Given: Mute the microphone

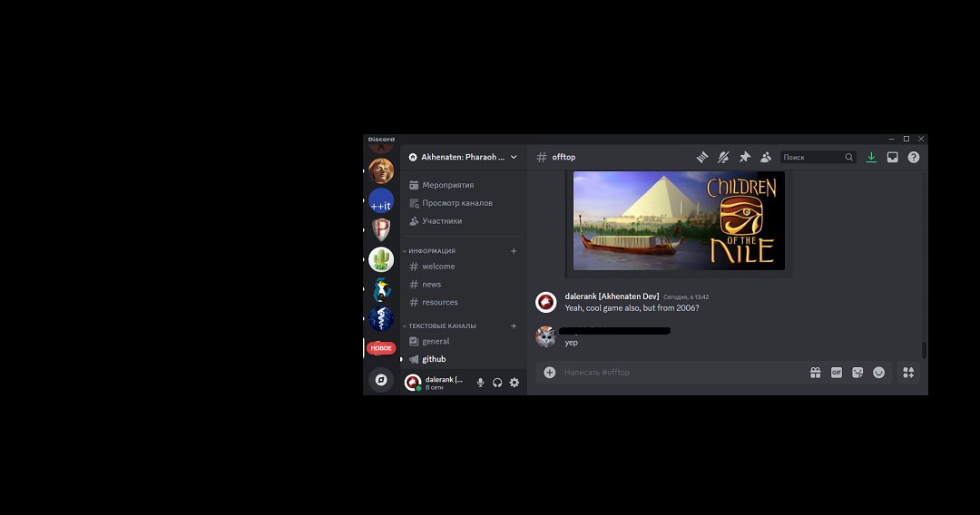Looking at the screenshot, I should 480,383.
